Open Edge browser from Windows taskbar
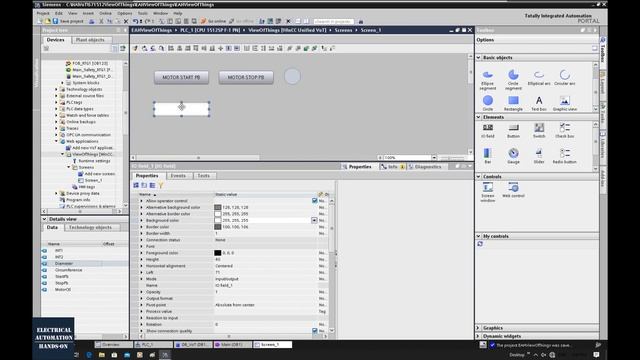This screenshot has height=360, width=640. click(x=89, y=355)
